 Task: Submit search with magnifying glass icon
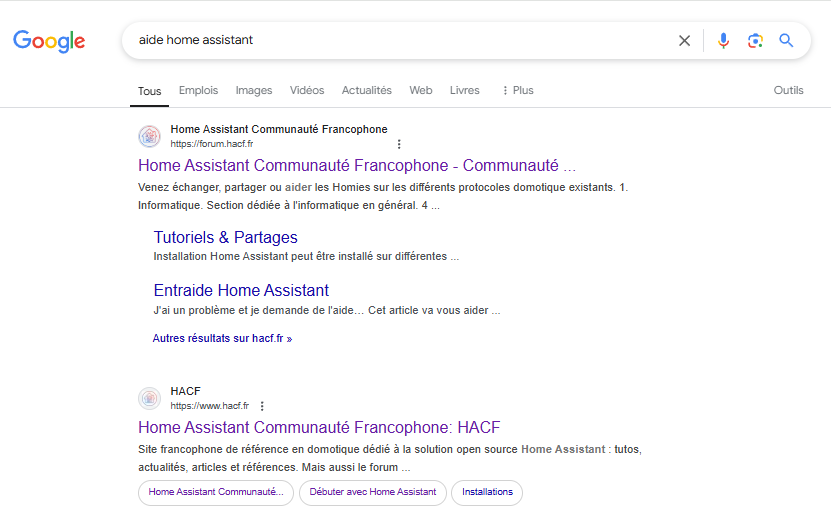[787, 41]
